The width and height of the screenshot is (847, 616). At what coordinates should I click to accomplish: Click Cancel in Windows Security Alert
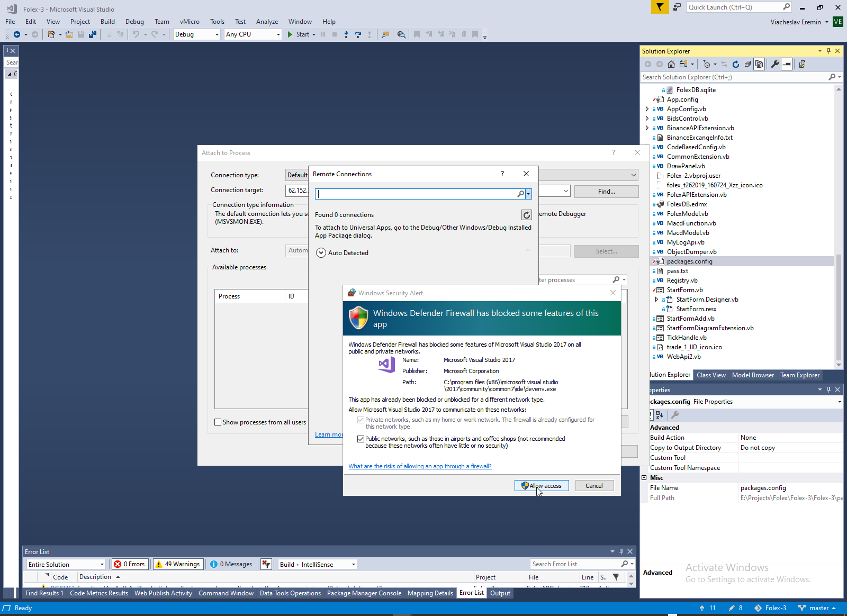[x=594, y=486]
